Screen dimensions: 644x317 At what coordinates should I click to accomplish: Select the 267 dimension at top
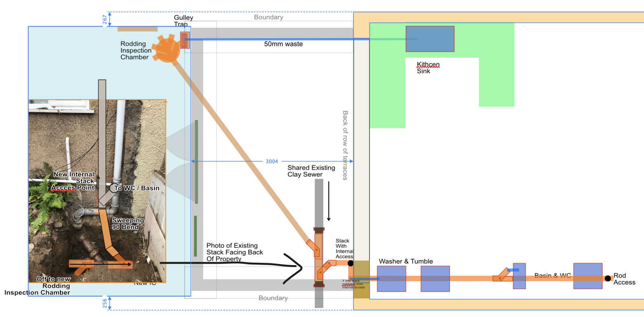[105, 19]
